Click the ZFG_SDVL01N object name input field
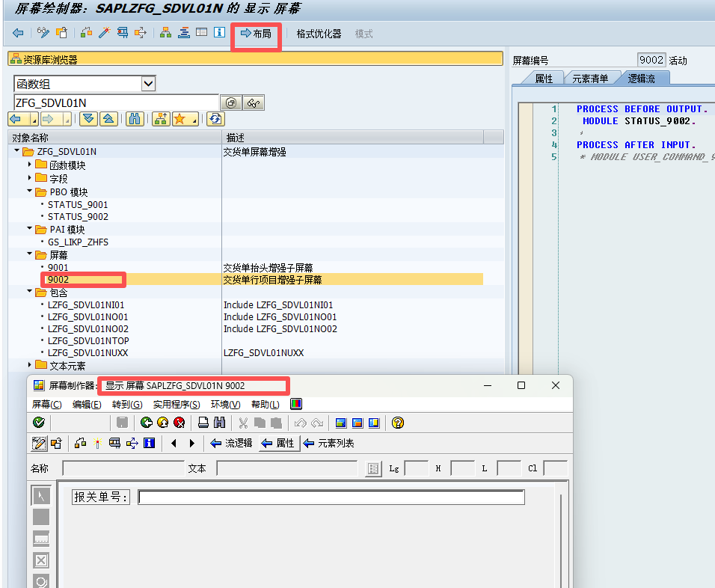The width and height of the screenshot is (715, 588). (116, 102)
